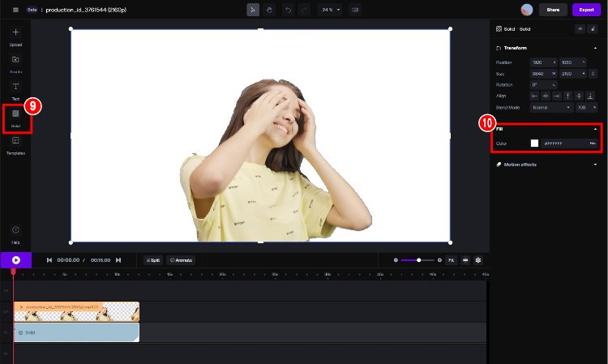This screenshot has width=608, height=364.
Task: Jump to the end of timeline
Action: [x=118, y=260]
